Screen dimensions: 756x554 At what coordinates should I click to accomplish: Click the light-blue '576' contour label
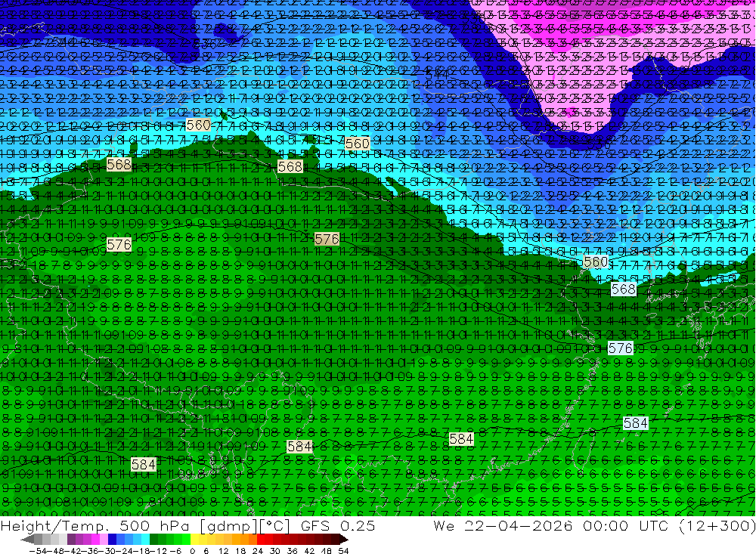click(620, 348)
